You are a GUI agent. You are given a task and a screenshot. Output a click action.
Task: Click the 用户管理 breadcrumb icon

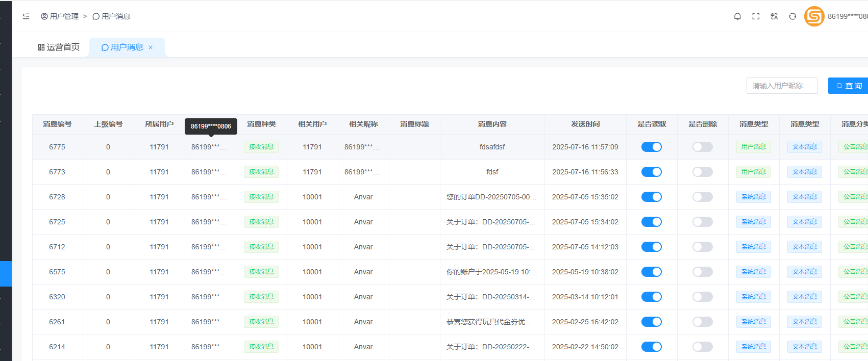click(x=44, y=16)
